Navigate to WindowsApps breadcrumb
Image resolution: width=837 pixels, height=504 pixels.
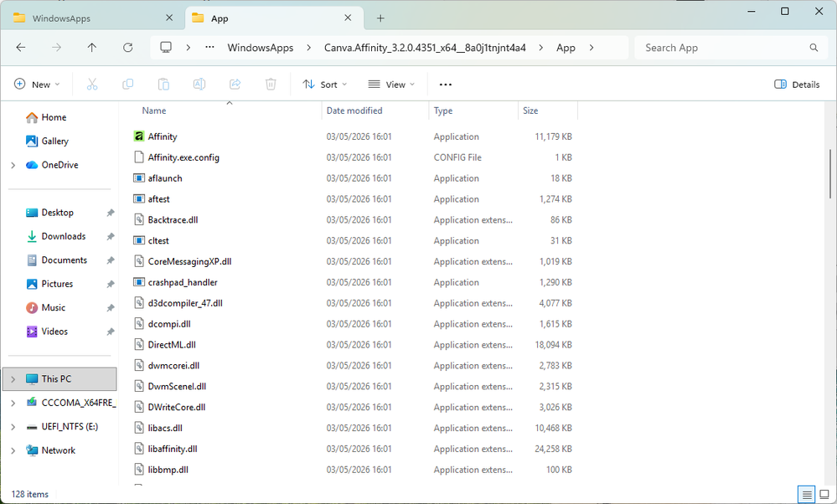coord(261,48)
